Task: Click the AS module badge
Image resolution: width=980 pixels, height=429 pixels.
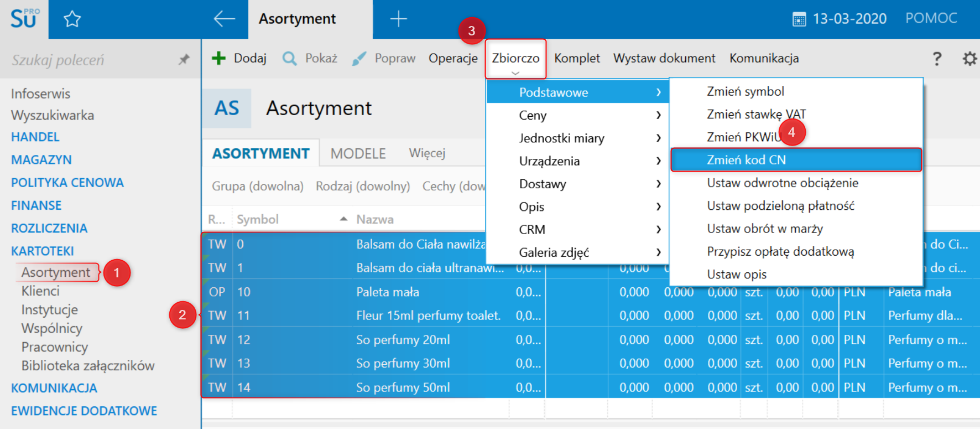Action: [227, 108]
